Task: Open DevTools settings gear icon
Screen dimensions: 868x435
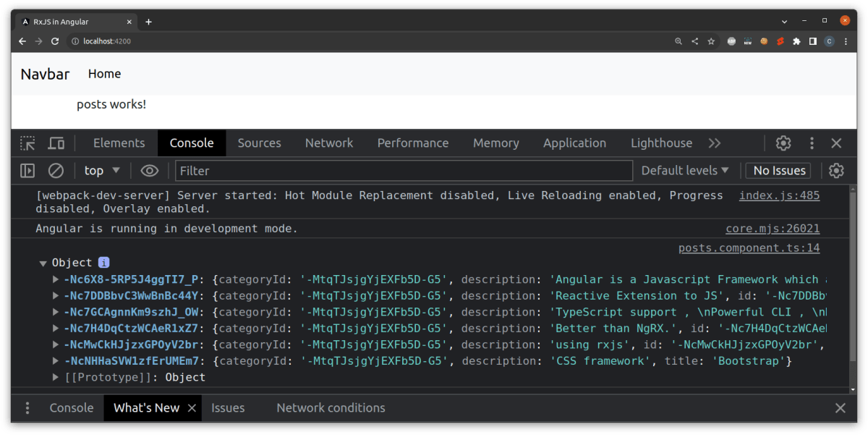Action: (783, 143)
